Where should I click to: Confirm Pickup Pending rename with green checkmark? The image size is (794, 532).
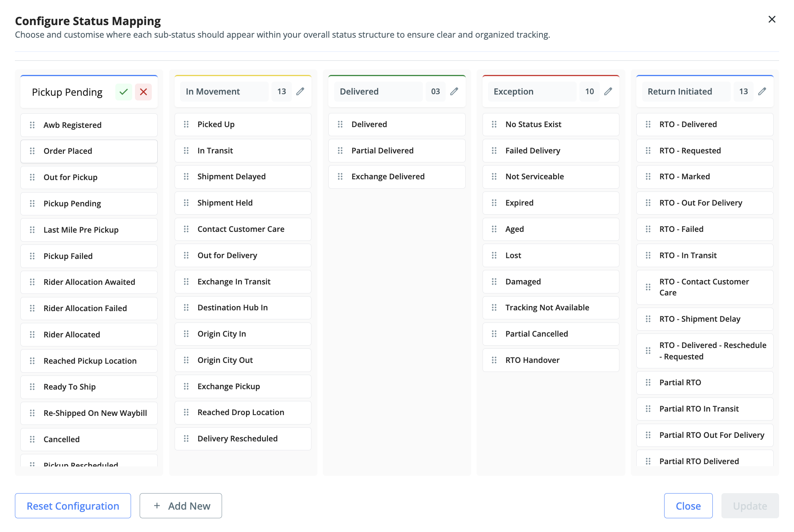[x=124, y=92]
